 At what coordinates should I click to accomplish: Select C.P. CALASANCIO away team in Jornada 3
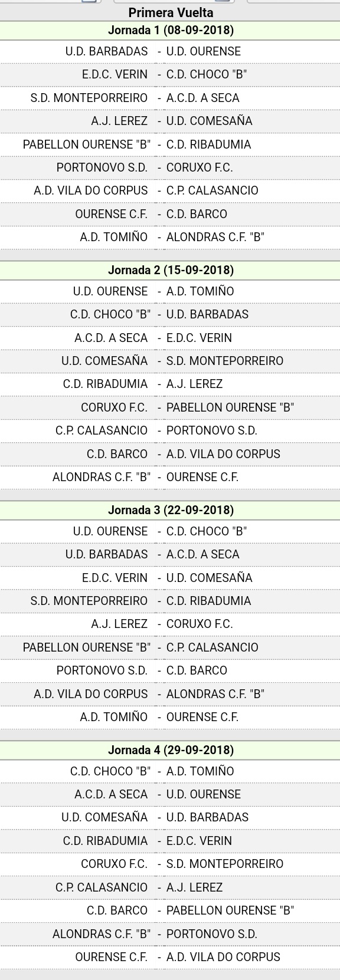[212, 647]
